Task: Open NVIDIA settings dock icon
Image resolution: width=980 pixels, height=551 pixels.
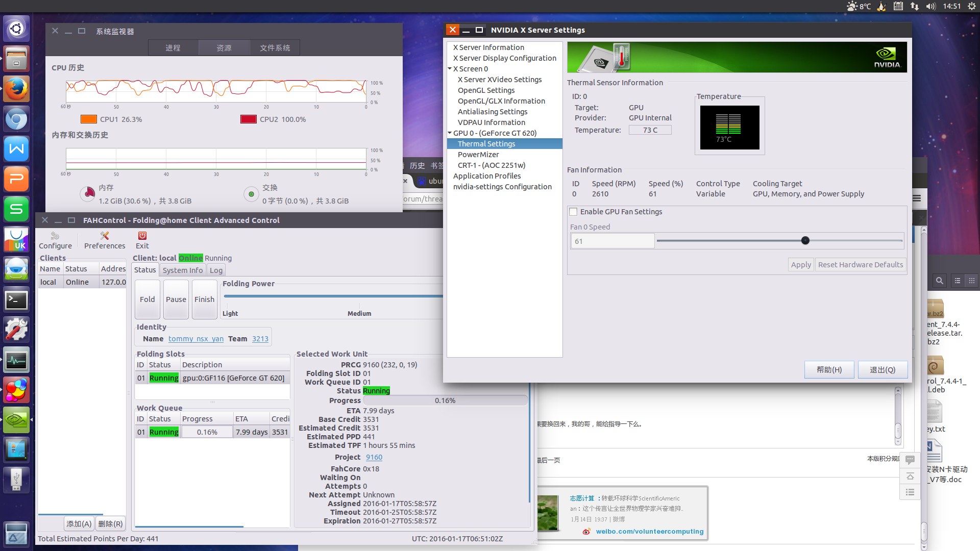Action: [x=16, y=420]
